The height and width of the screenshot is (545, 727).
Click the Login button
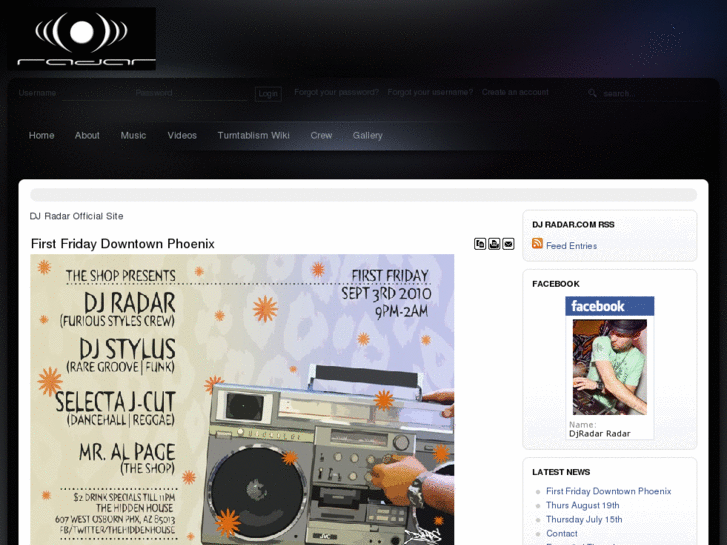[268, 94]
